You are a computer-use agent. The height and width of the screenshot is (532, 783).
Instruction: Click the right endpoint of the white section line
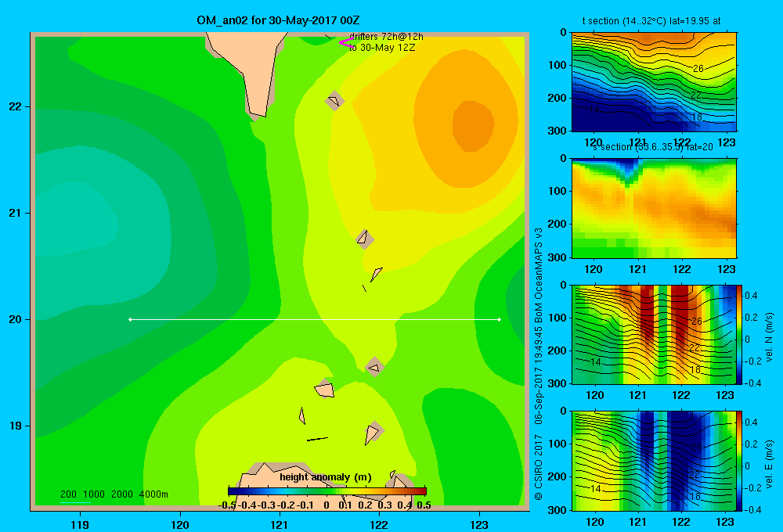500,319
